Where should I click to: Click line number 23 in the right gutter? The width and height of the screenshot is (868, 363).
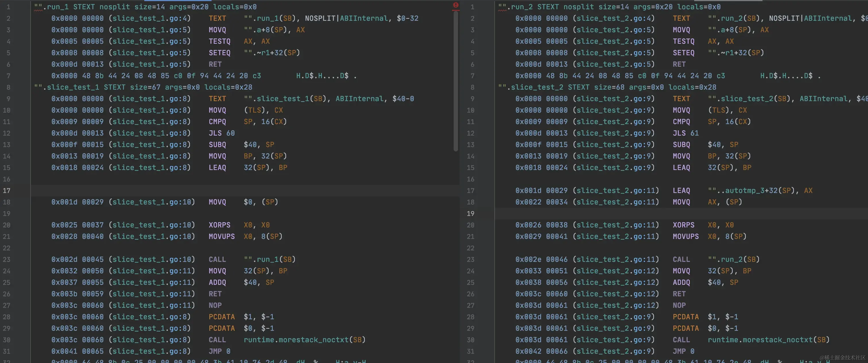coord(470,259)
